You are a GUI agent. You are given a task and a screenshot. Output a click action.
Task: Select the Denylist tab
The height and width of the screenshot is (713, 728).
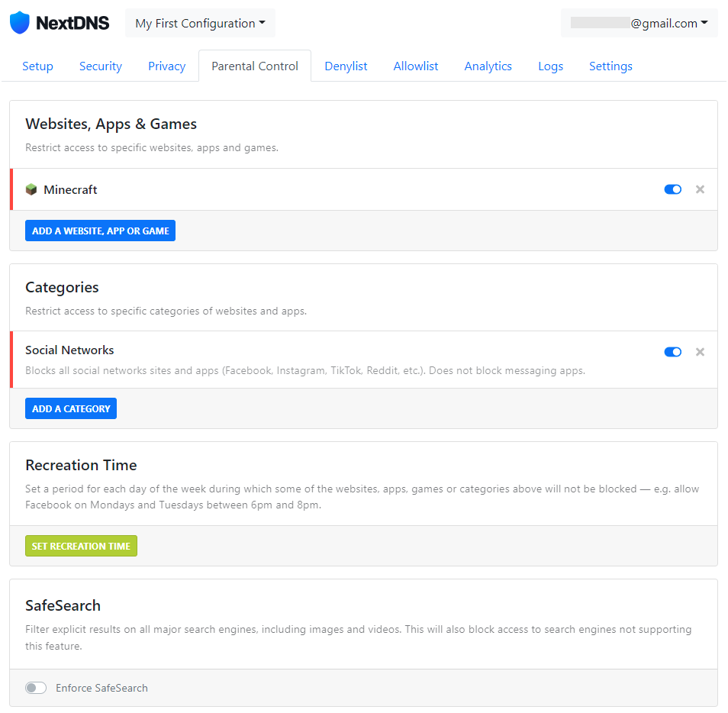coord(346,66)
